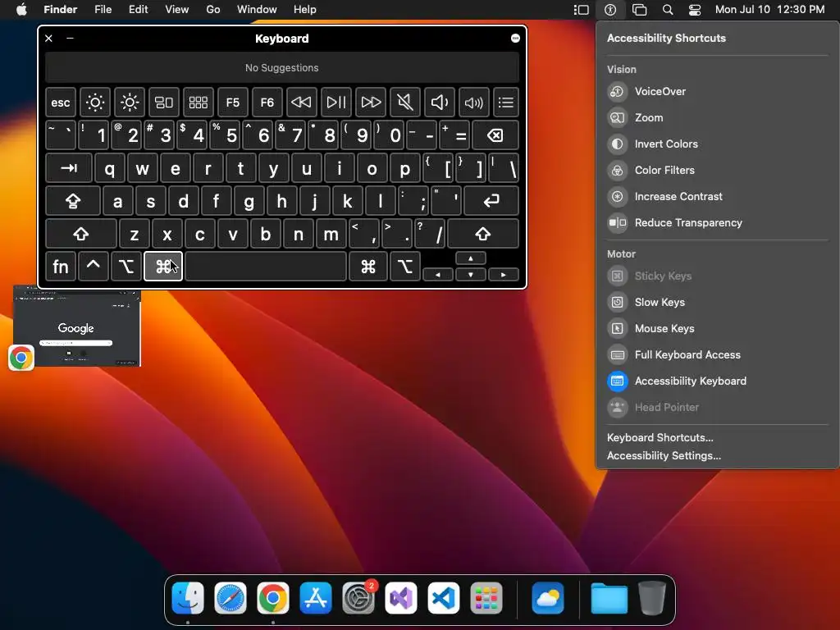The width and height of the screenshot is (840, 630).
Task: Tap the Mission Control key
Action: click(164, 102)
